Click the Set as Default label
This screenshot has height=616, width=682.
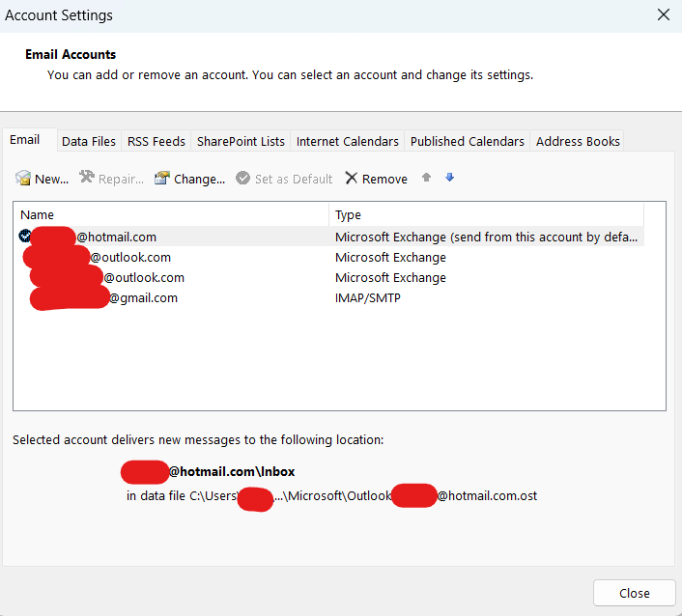point(294,180)
